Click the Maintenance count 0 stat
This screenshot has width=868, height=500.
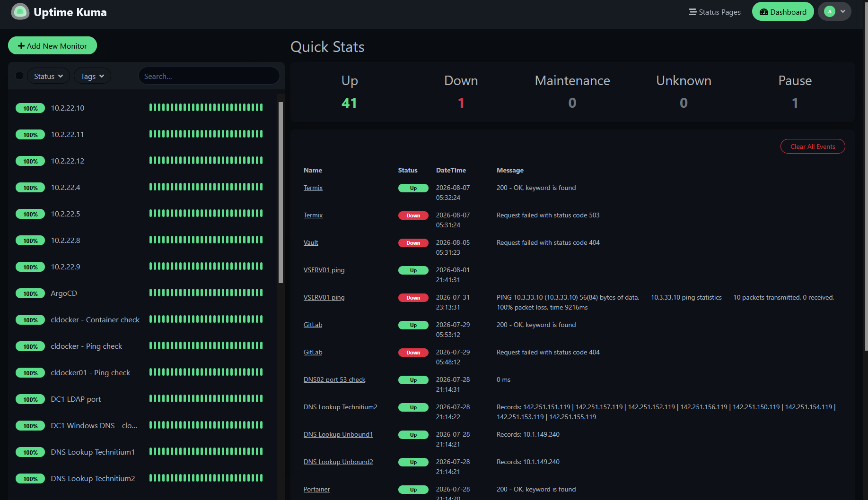[x=572, y=103]
